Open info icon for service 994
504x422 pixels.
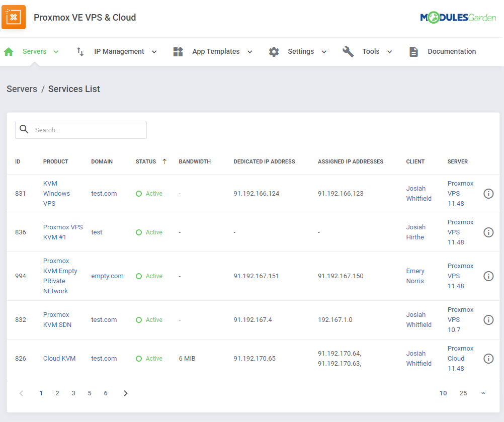[x=488, y=276]
